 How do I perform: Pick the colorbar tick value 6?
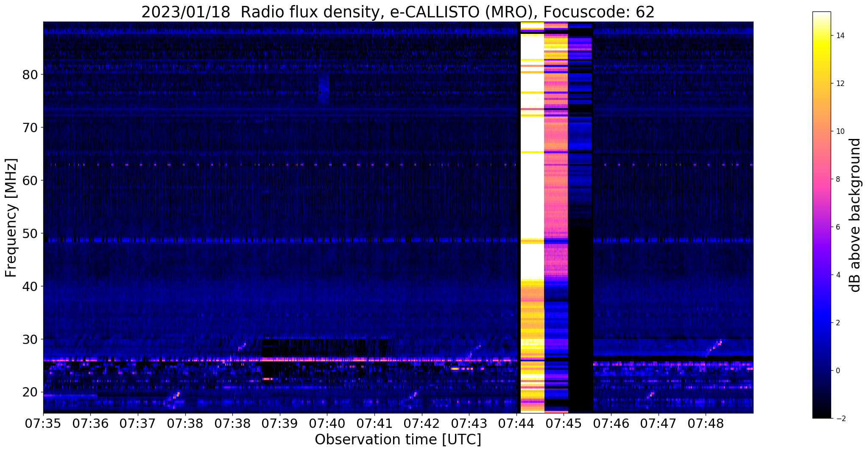click(837, 227)
